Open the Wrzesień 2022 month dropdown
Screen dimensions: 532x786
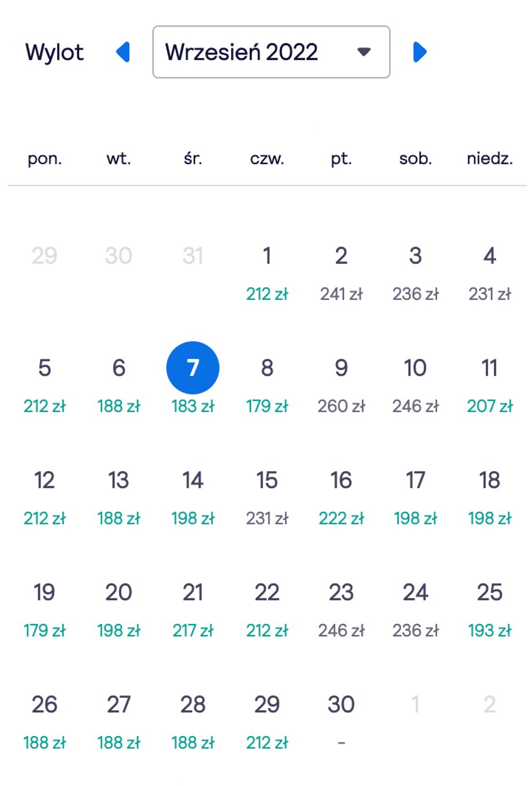tap(271, 52)
